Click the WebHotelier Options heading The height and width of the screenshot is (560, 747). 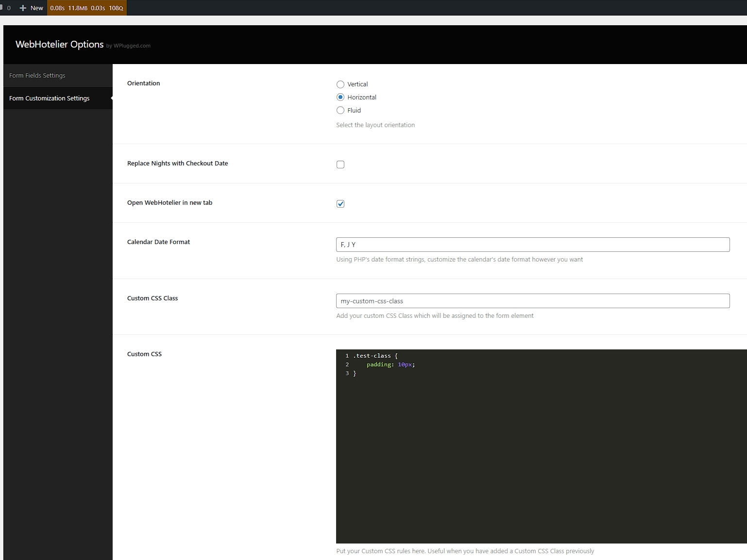[x=59, y=44]
